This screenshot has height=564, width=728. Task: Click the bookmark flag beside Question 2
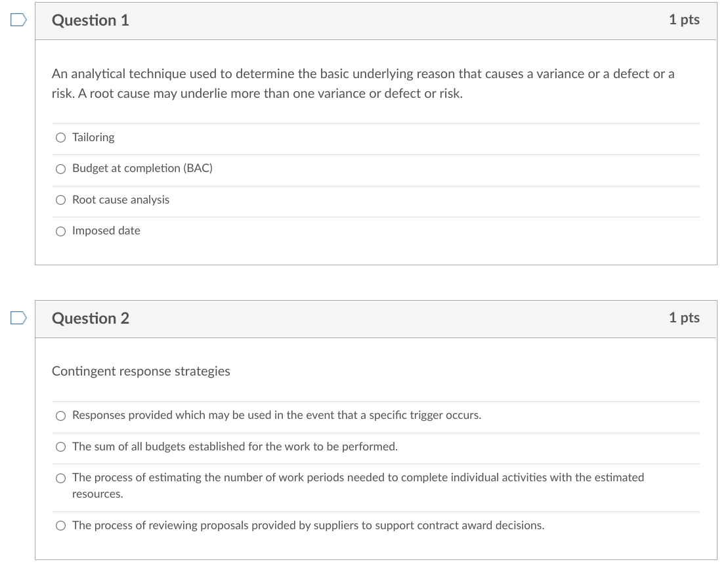click(18, 318)
